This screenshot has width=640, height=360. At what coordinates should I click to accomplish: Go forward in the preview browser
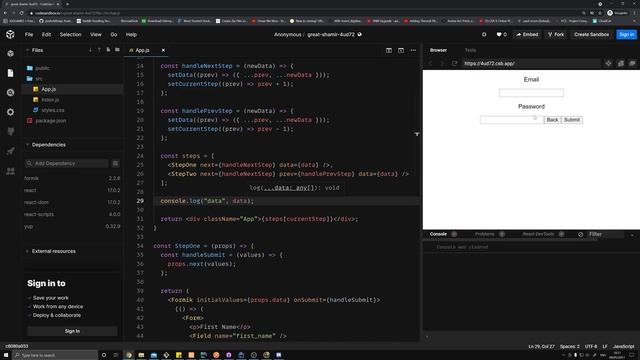pyautogui.click(x=442, y=64)
